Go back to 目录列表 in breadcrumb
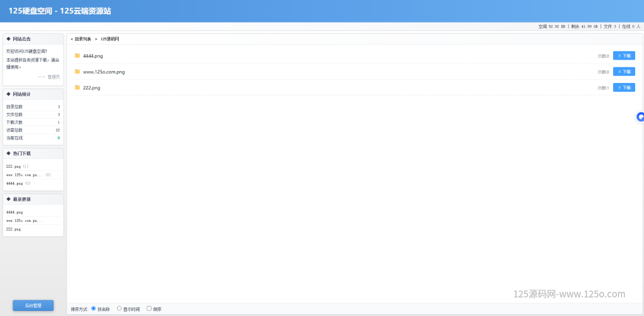 (83, 39)
